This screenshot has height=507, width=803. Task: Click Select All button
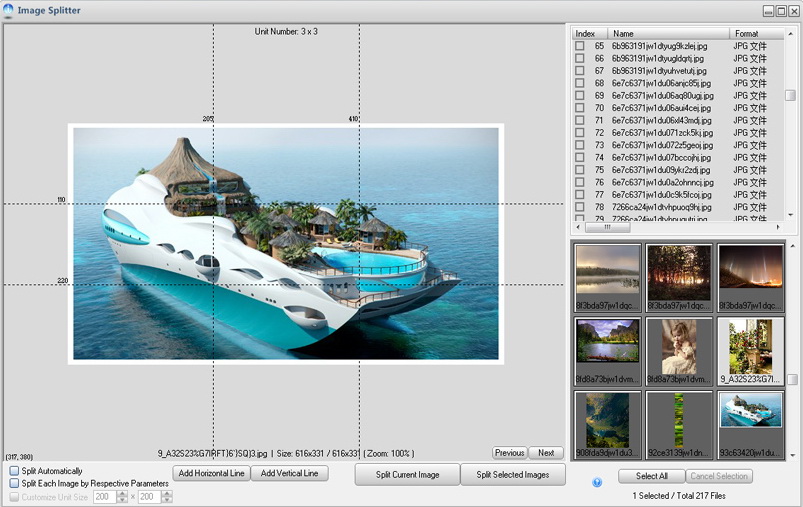click(651, 476)
